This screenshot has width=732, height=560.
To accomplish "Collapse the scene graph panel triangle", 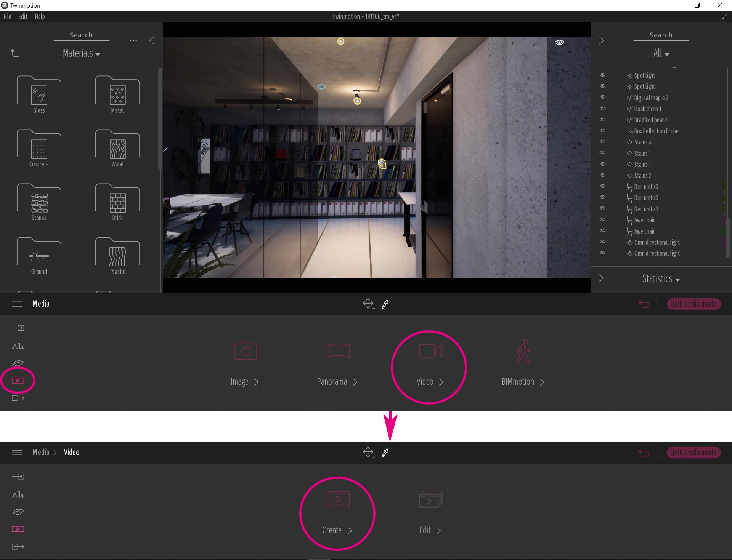I will (x=601, y=40).
